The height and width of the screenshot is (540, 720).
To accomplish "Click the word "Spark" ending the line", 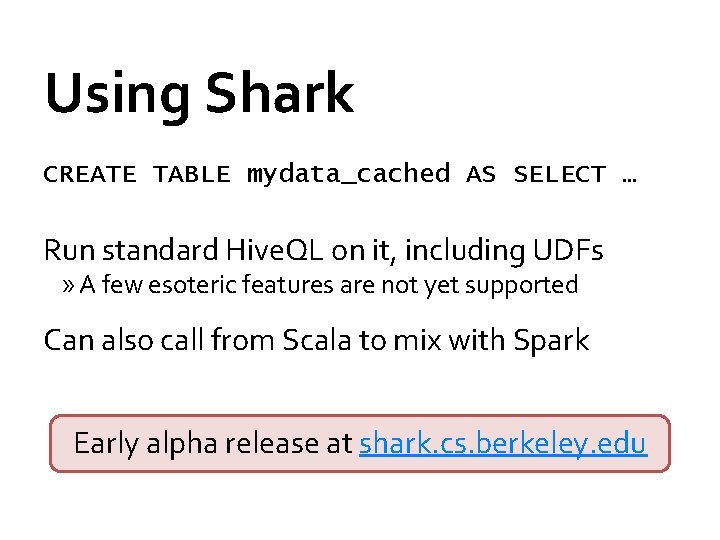I will tap(550, 340).
